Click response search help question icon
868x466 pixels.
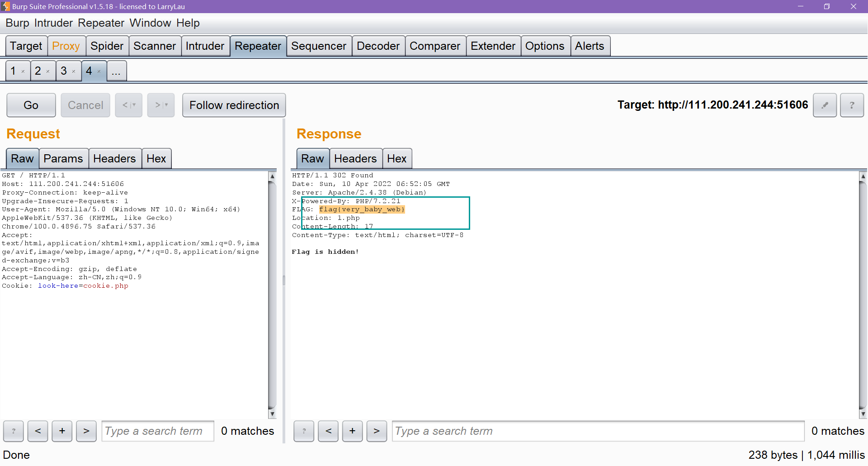[x=304, y=431]
